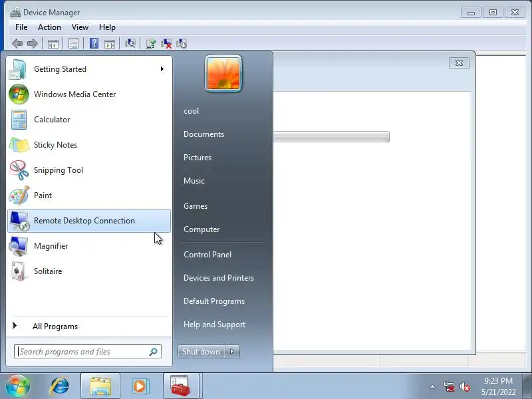Open Internet Explorer from taskbar
Screen dimensions: 532x399
[59, 386]
